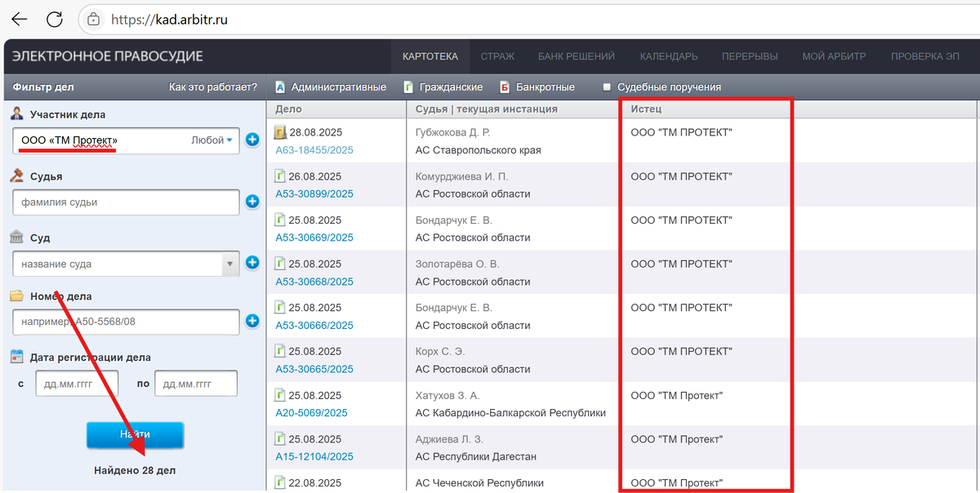Open the Страж tab
The height and width of the screenshot is (493, 980).
click(497, 56)
